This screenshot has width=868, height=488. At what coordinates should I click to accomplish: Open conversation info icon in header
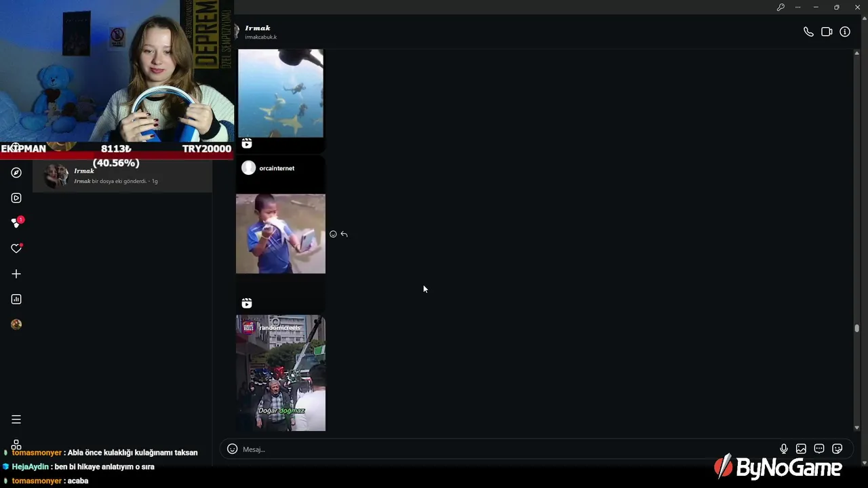tap(845, 32)
